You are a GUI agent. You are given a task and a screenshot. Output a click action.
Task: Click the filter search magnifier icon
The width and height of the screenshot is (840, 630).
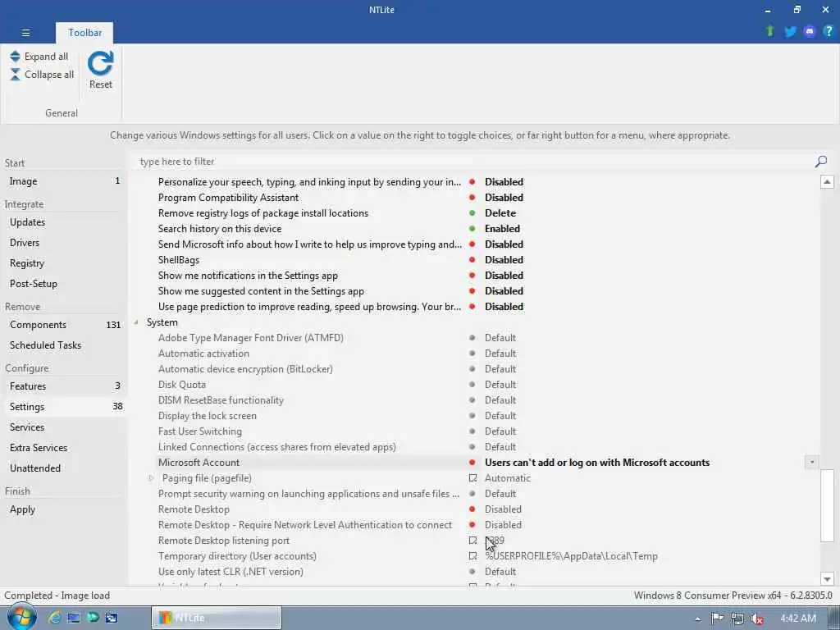[820, 162]
